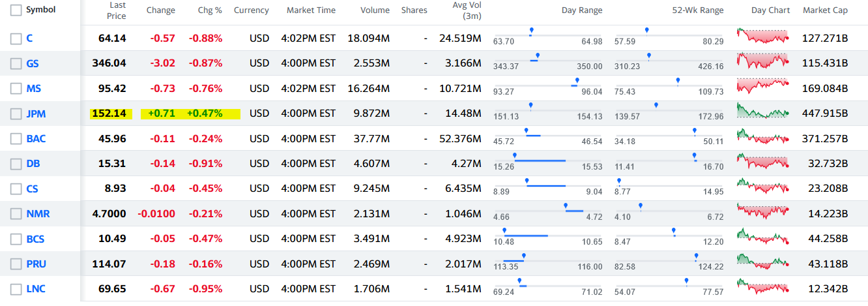
Task: Open the PRU symbol link
Action: 36,264
